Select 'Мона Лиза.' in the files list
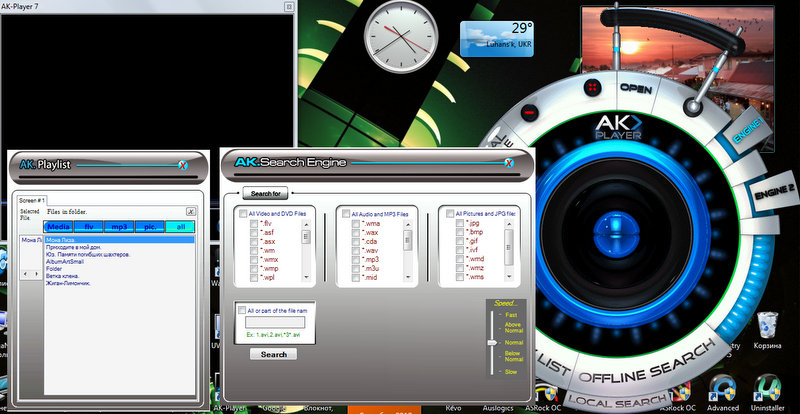This screenshot has height=414, width=800. pyautogui.click(x=119, y=239)
